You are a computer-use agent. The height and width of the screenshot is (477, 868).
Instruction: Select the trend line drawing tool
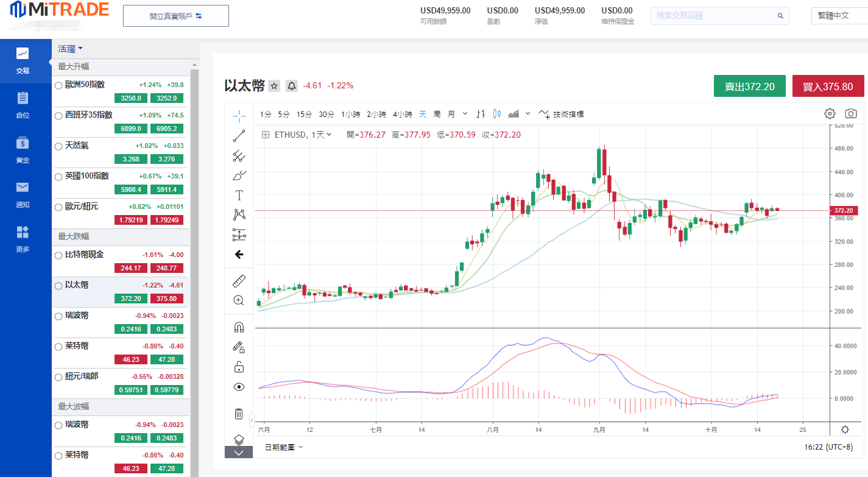point(239,136)
